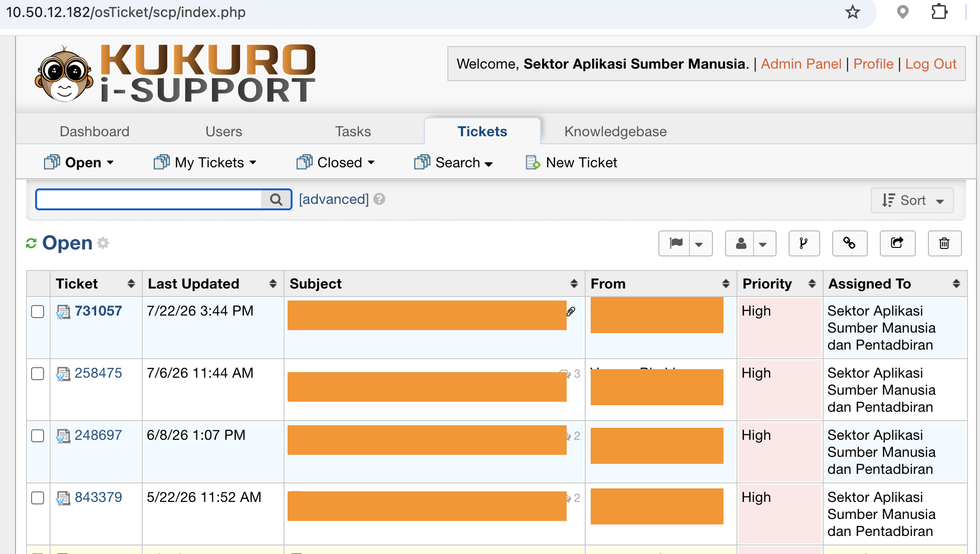The image size is (980, 554).
Task: Open the Admin Panel link
Action: click(801, 64)
